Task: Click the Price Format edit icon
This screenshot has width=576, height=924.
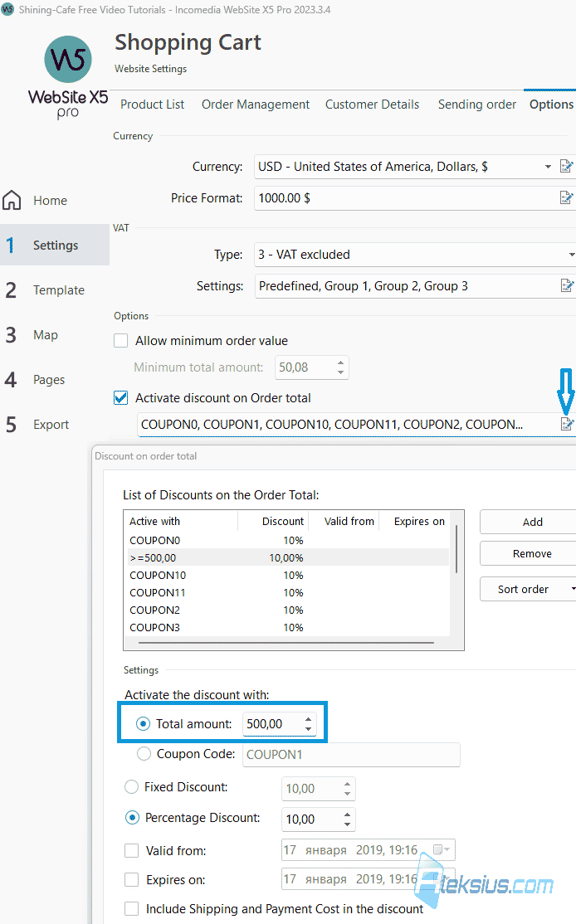Action: [566, 198]
